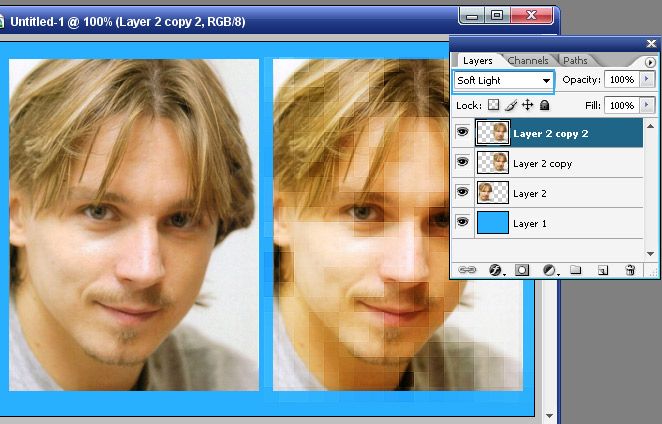
Task: Select the Layer 2 copy 2 name
Action: 551,134
